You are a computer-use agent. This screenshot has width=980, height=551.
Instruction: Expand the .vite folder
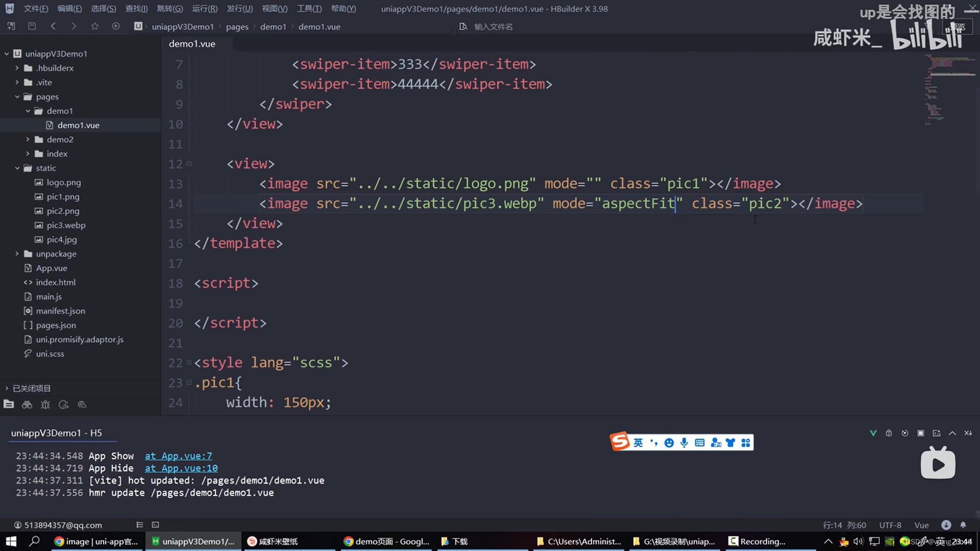pos(17,82)
